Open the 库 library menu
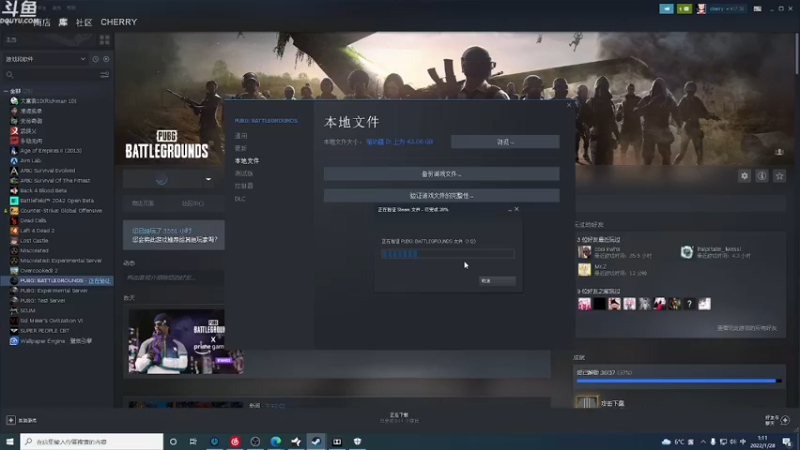 click(63, 22)
